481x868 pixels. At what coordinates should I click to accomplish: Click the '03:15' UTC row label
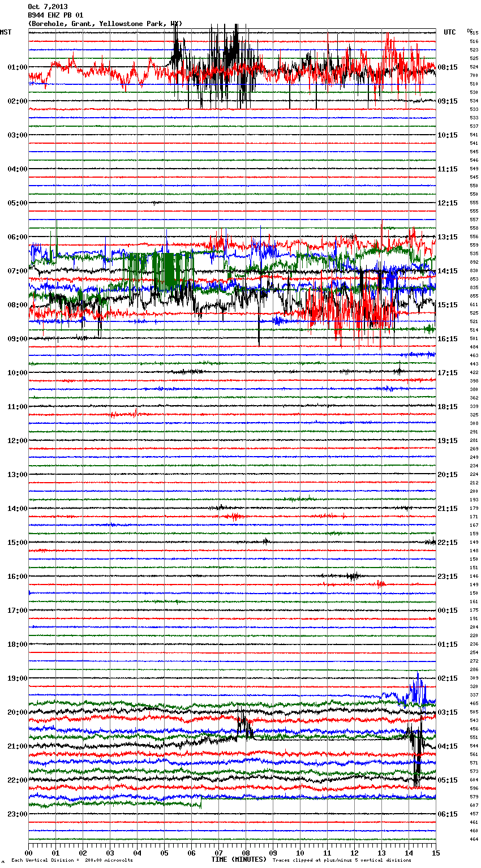(x=448, y=712)
